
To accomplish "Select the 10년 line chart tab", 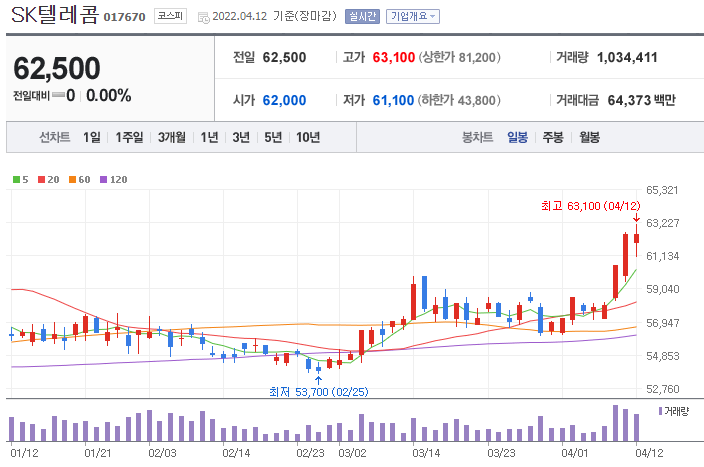I will (x=308, y=137).
